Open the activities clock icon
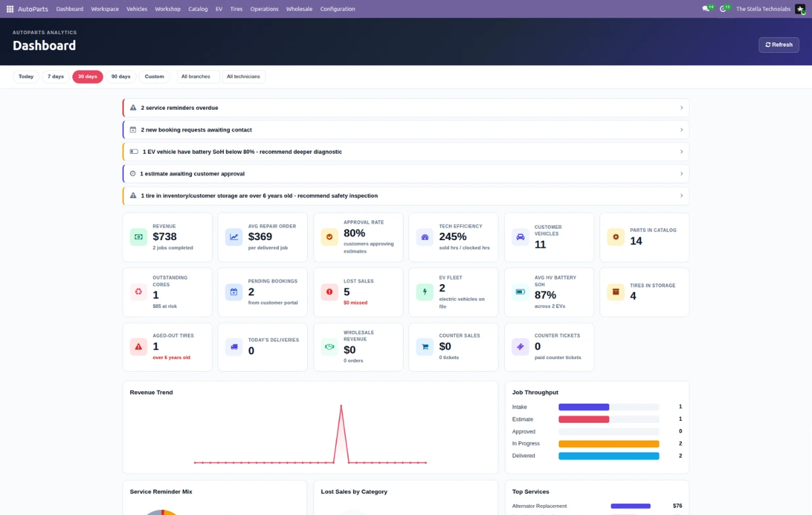The image size is (812, 515). (x=724, y=9)
